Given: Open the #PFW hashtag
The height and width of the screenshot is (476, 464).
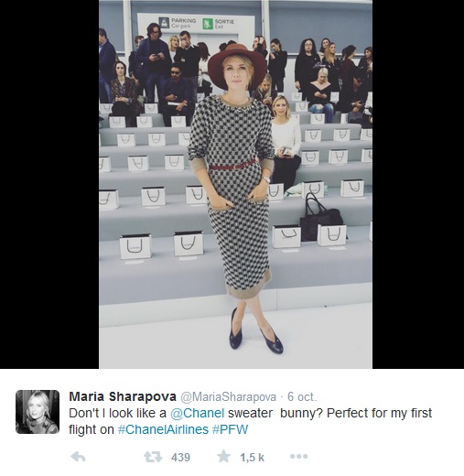Looking at the screenshot, I should point(230,429).
